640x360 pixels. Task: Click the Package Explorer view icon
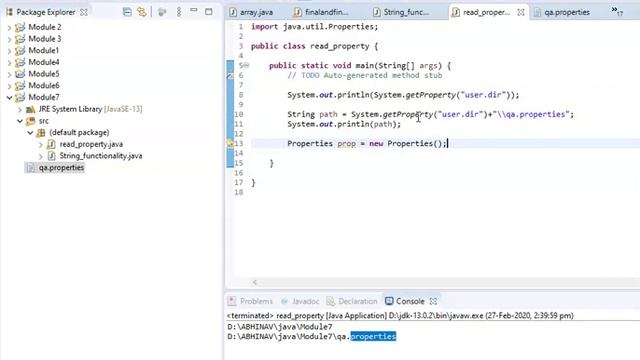click(x=9, y=12)
